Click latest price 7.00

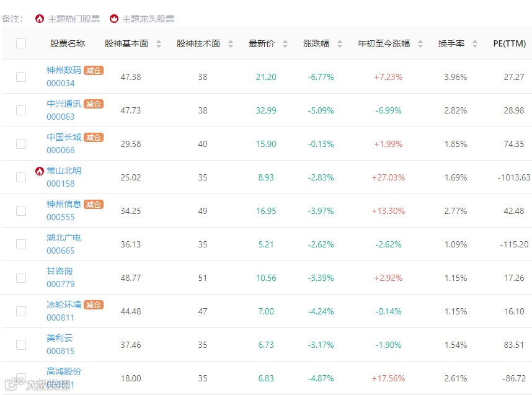click(266, 311)
